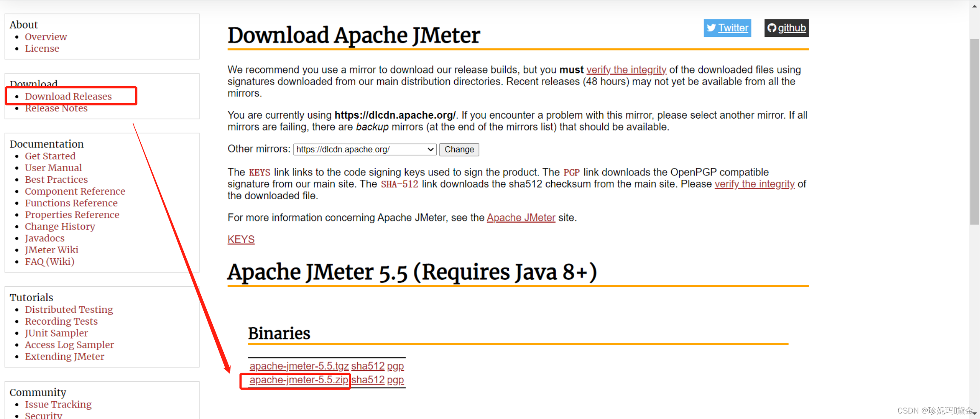Click the Twitter bird icon
This screenshot has height=419, width=980.
click(x=711, y=28)
